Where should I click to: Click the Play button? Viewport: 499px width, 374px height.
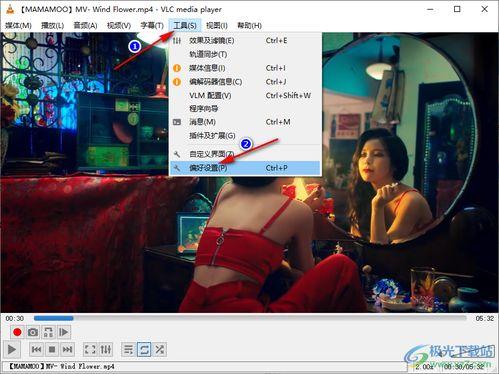[x=12, y=350]
